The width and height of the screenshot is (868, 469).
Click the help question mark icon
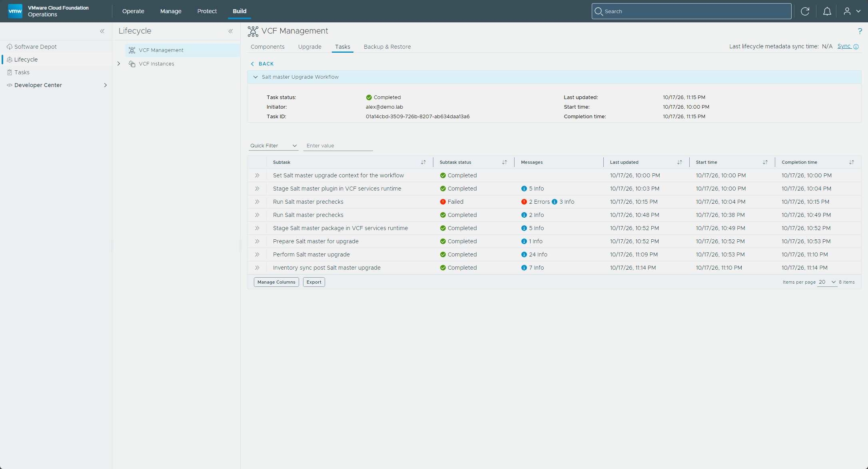[860, 31]
